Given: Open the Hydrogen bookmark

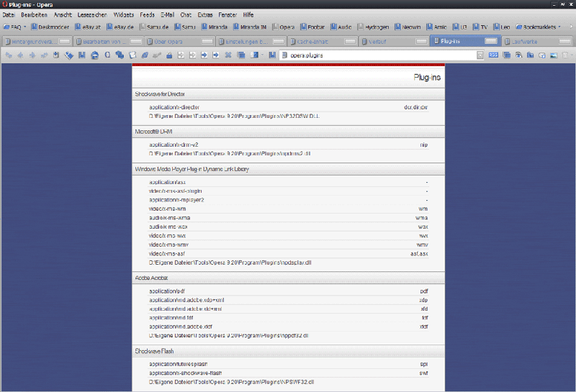Looking at the screenshot, I should pyautogui.click(x=373, y=27).
